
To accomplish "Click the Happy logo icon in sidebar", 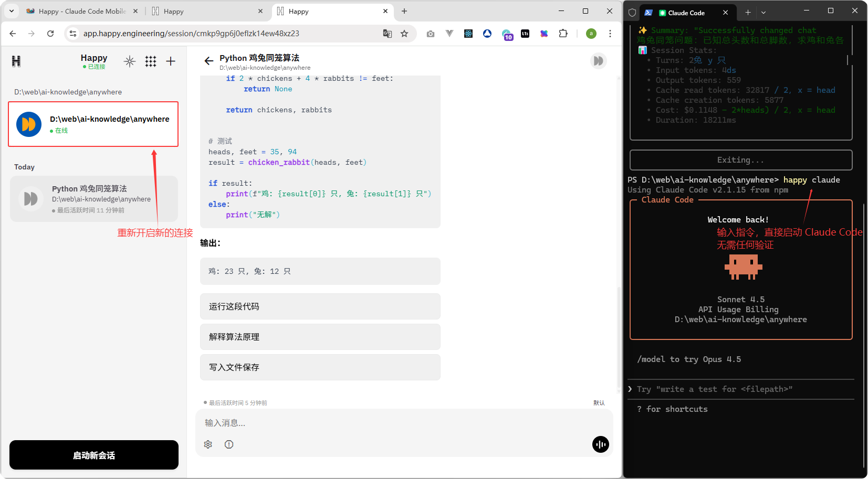I will click(16, 61).
